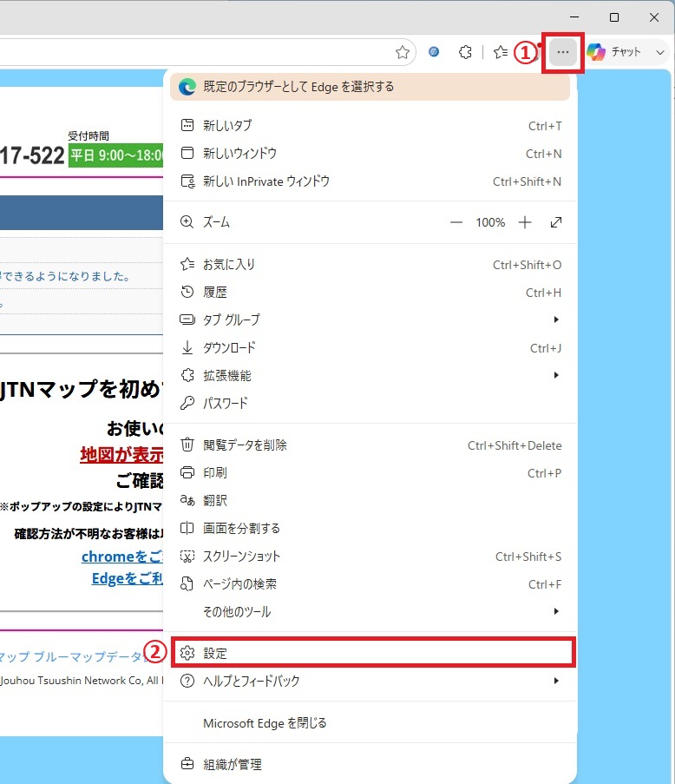The height and width of the screenshot is (784, 675).
Task: Follow the chromeをご link on webpage
Action: point(122,557)
